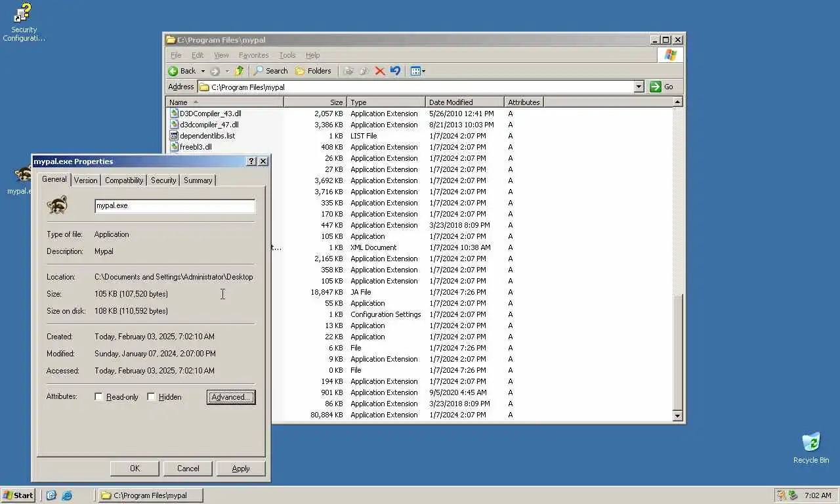Click the Go button beside address bar
Screen dimensions: 840x504
662,87
